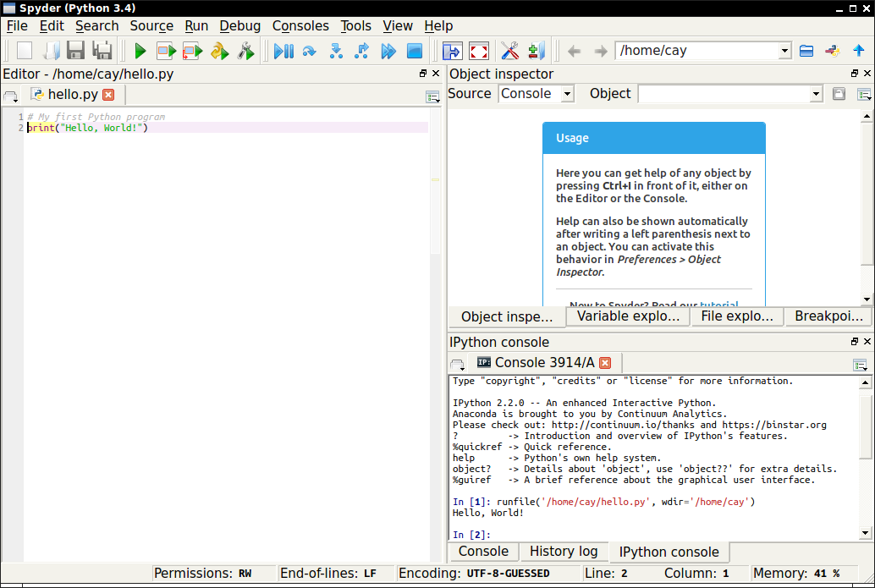Open Object inspector options menu icon

tap(864, 95)
